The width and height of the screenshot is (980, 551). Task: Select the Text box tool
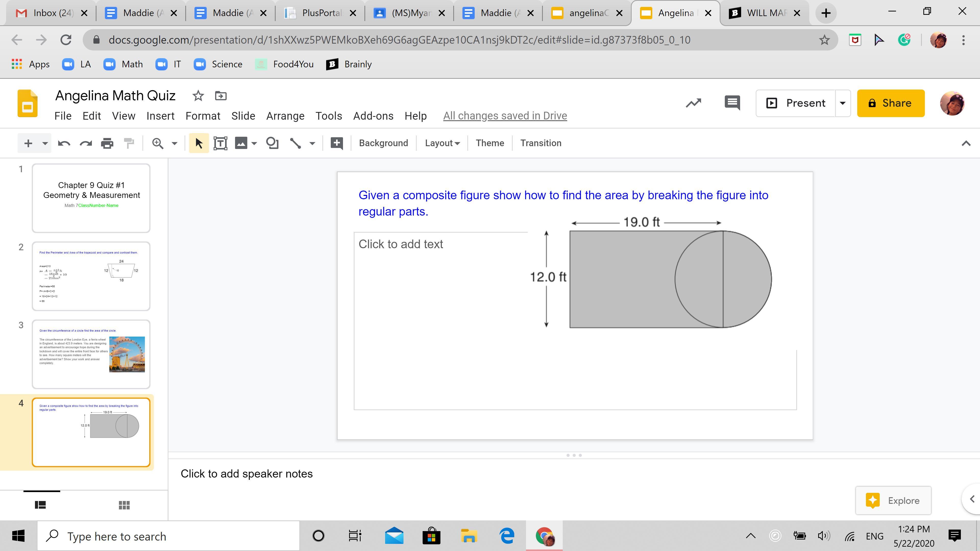coord(220,143)
